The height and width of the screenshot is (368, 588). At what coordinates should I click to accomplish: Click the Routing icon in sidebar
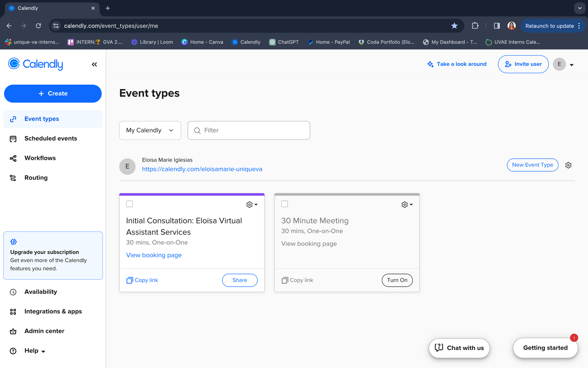tap(13, 178)
